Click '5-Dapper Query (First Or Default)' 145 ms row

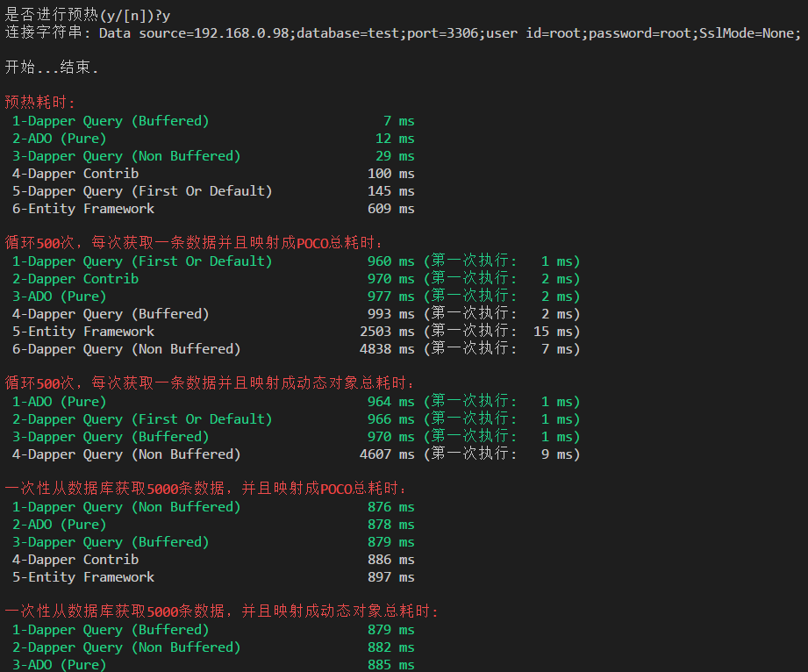pyautogui.click(x=213, y=191)
